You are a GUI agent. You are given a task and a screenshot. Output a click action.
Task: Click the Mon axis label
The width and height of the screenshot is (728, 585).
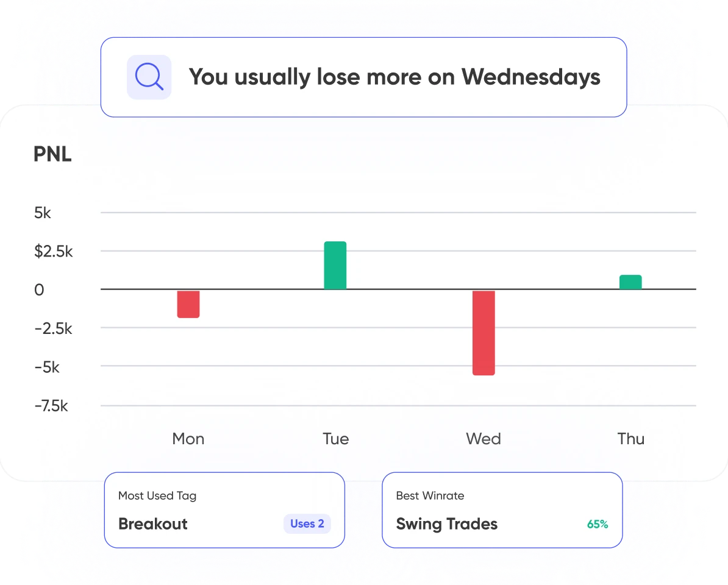point(188,439)
